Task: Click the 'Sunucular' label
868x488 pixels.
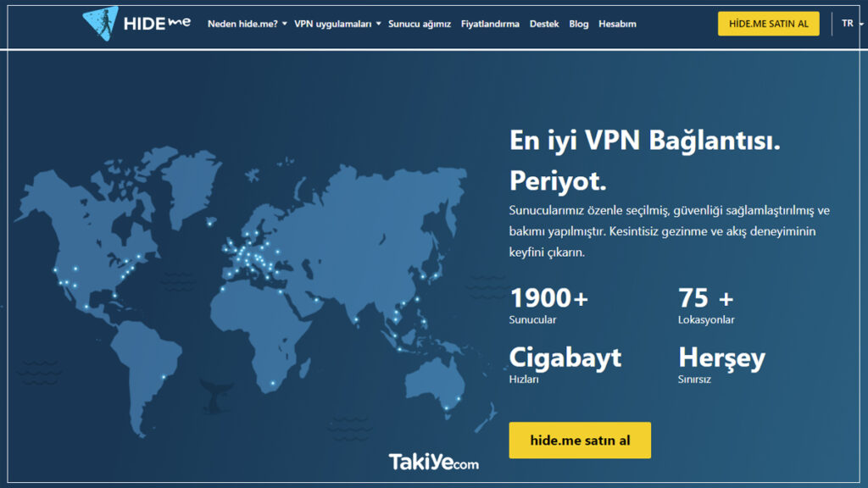Action: pos(532,319)
